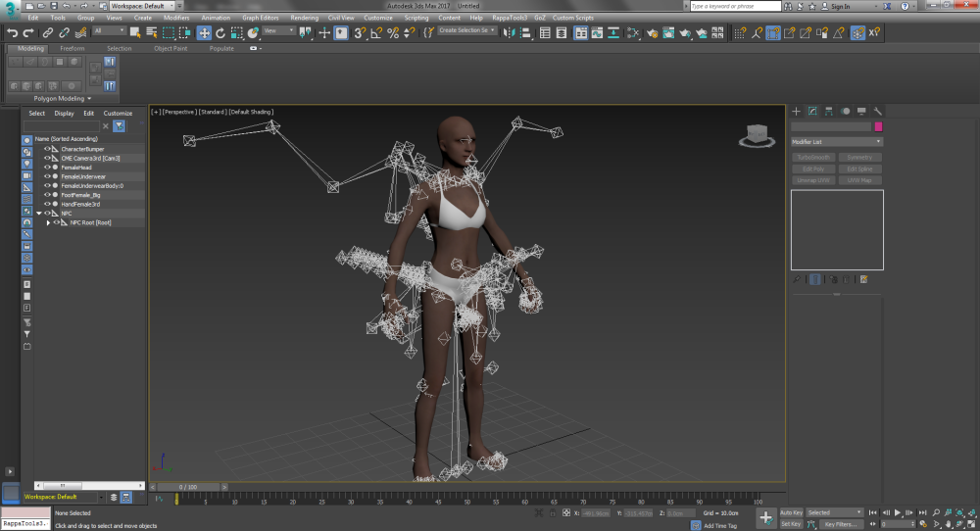Toggle visibility of FemaleUnderwear object
980x531 pixels.
click(47, 176)
